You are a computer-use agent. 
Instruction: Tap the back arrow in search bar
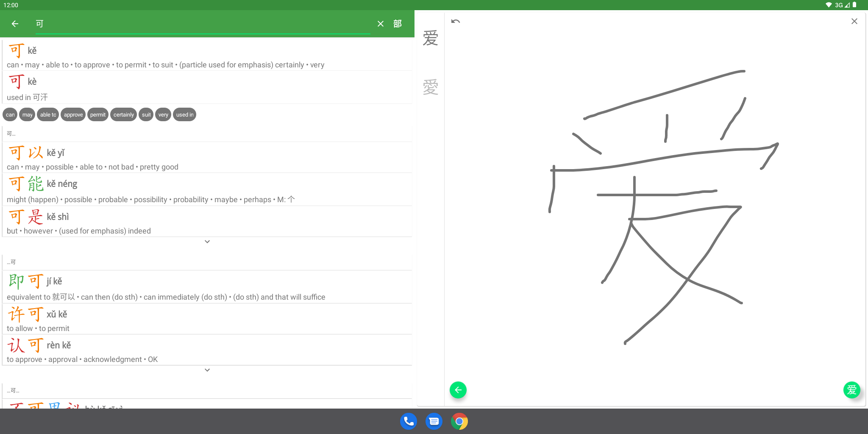point(15,24)
